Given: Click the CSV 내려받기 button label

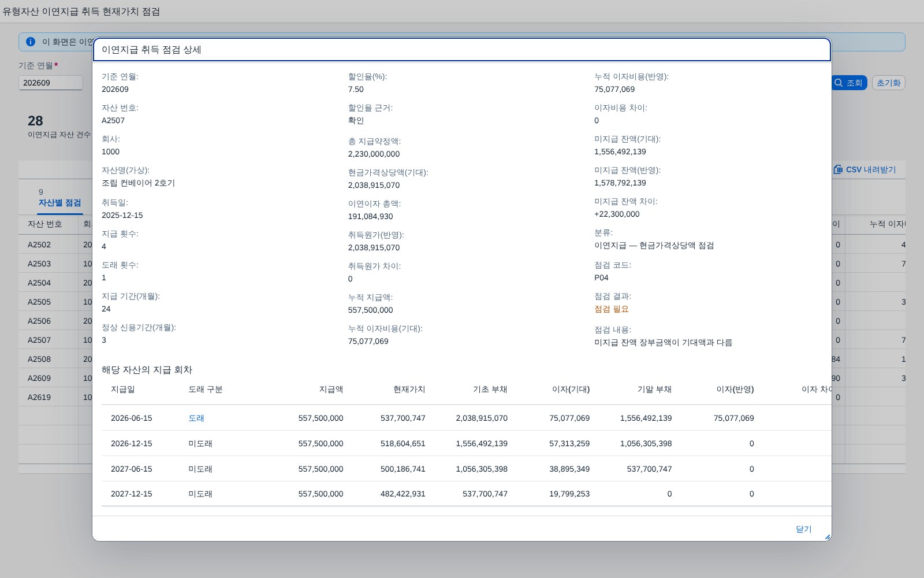Looking at the screenshot, I should (871, 169).
